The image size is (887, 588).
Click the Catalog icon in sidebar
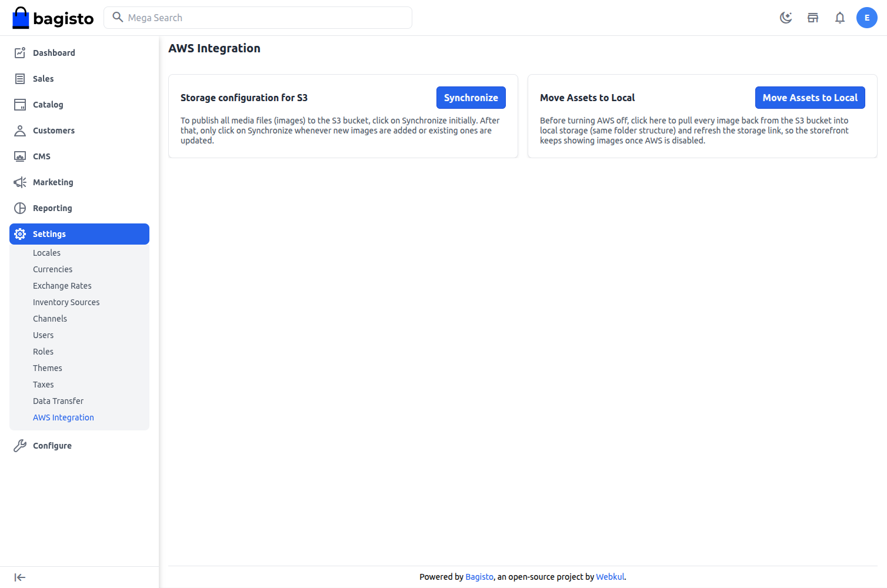[20, 105]
